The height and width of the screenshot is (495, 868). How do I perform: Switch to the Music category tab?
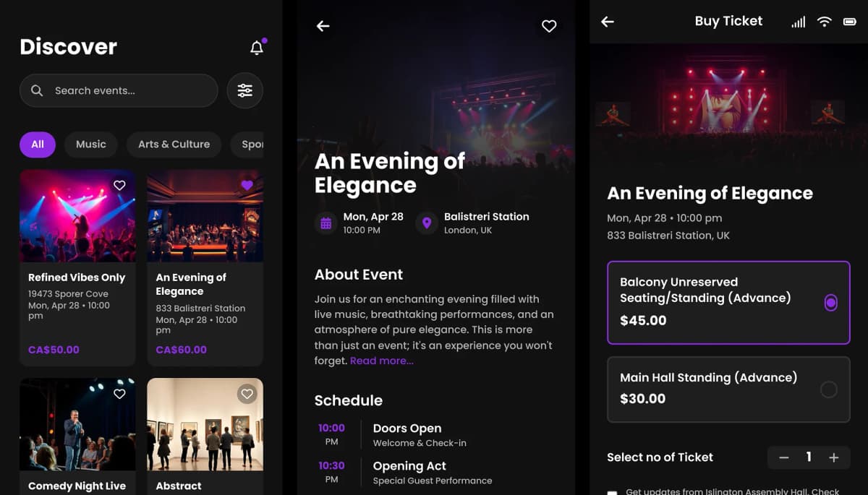[91, 145]
